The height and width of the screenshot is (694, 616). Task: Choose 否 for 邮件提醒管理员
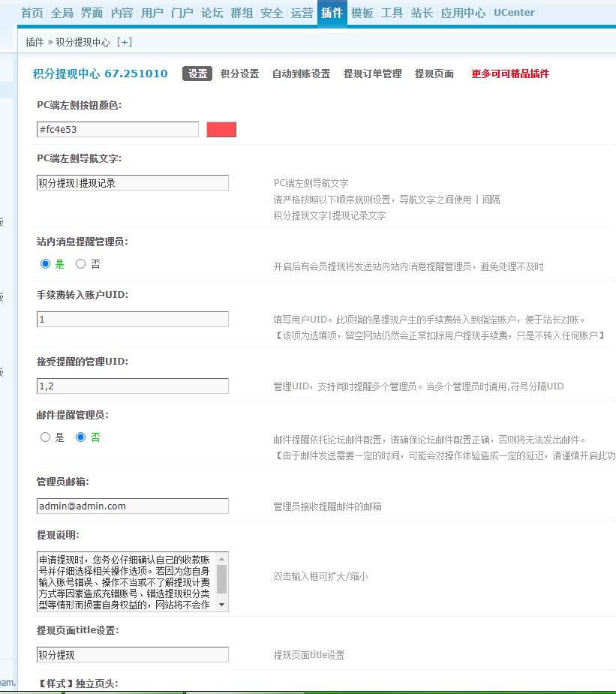click(81, 437)
